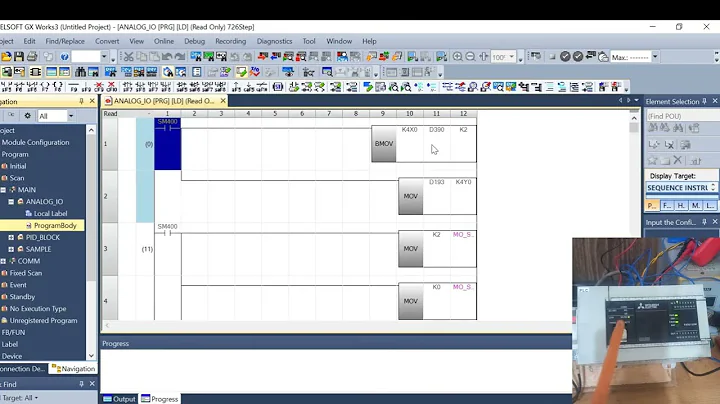Click D193 operand in MOV row 2
The width and height of the screenshot is (720, 404).
(x=436, y=182)
